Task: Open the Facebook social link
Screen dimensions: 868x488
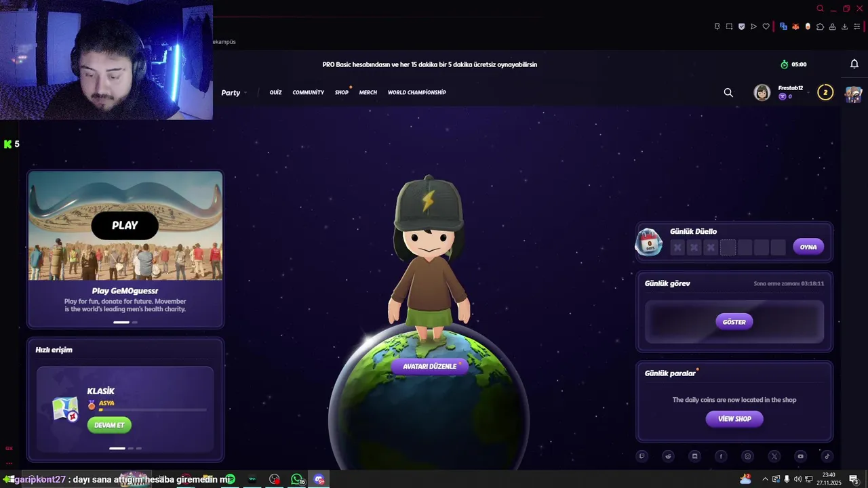Action: point(721,456)
